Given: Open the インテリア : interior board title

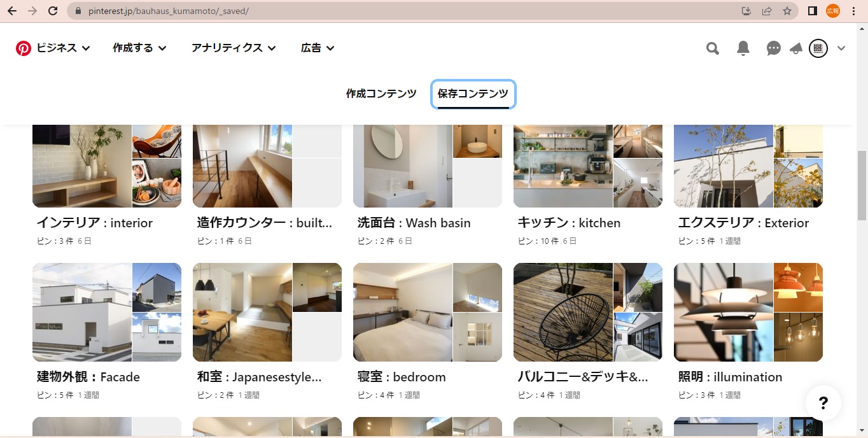Looking at the screenshot, I should (95, 223).
